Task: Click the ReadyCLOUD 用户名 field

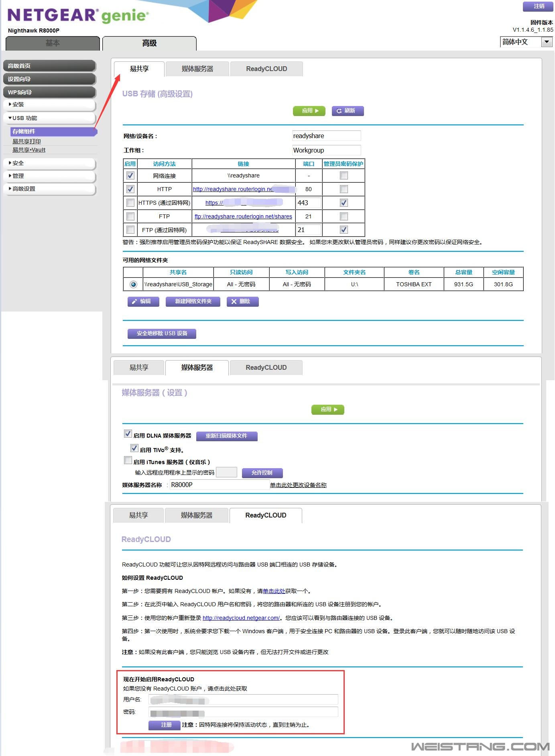Action: pos(243,700)
